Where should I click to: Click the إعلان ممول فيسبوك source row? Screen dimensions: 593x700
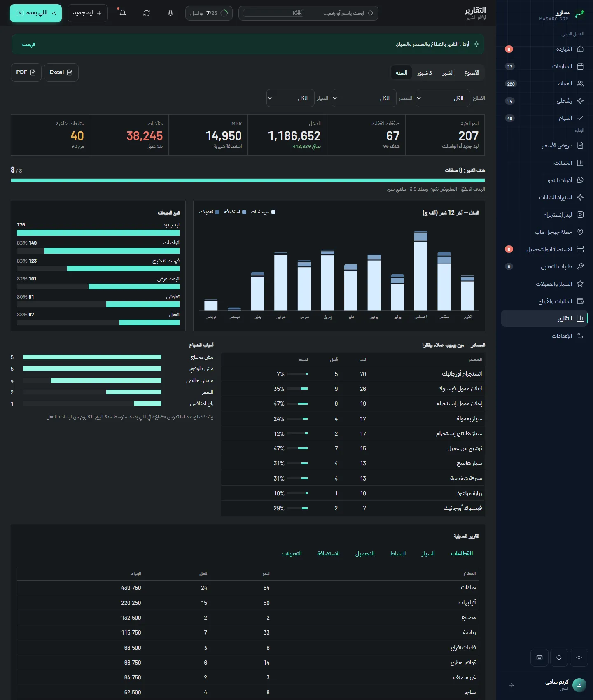[353, 389]
